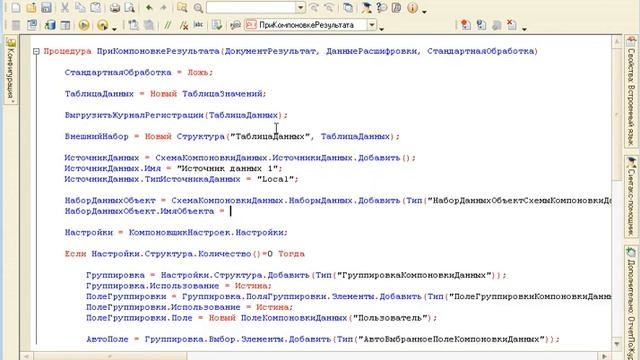Click the horizontal scrollbar right arrow

[x=605, y=356]
